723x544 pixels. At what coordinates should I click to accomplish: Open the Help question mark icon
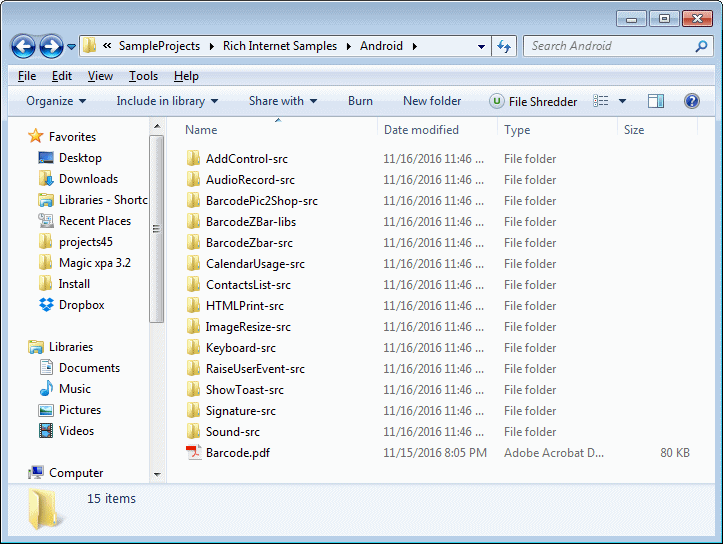[691, 101]
